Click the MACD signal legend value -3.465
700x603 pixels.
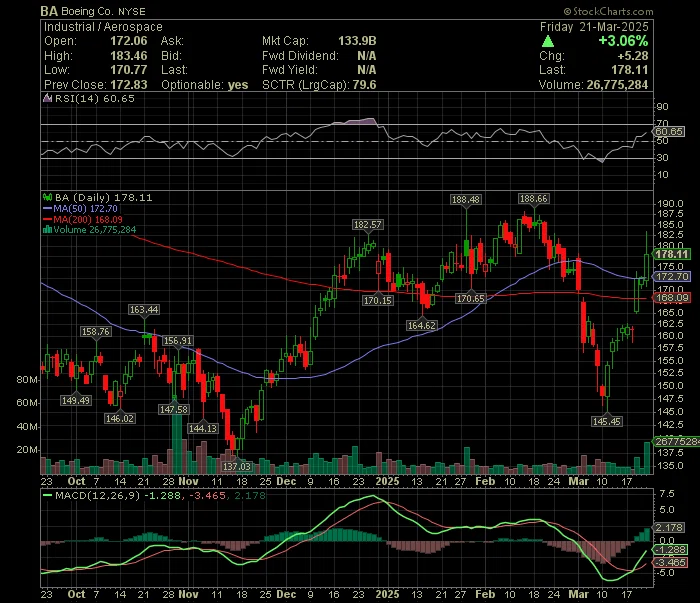point(207,495)
